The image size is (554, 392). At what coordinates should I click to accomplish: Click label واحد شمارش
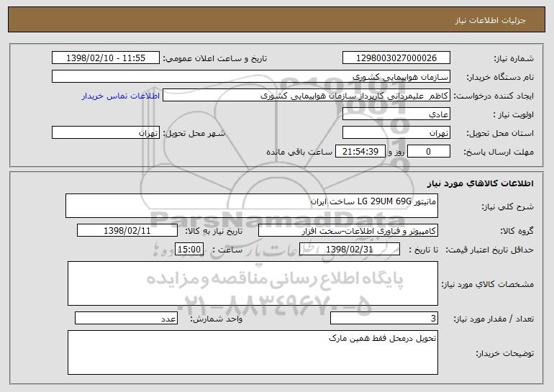pyautogui.click(x=217, y=319)
